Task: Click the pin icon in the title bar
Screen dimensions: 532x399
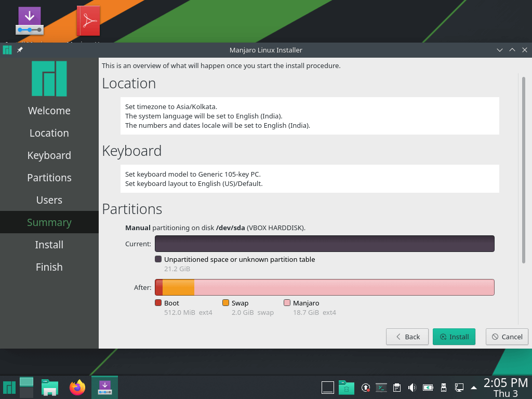Action: pos(20,50)
